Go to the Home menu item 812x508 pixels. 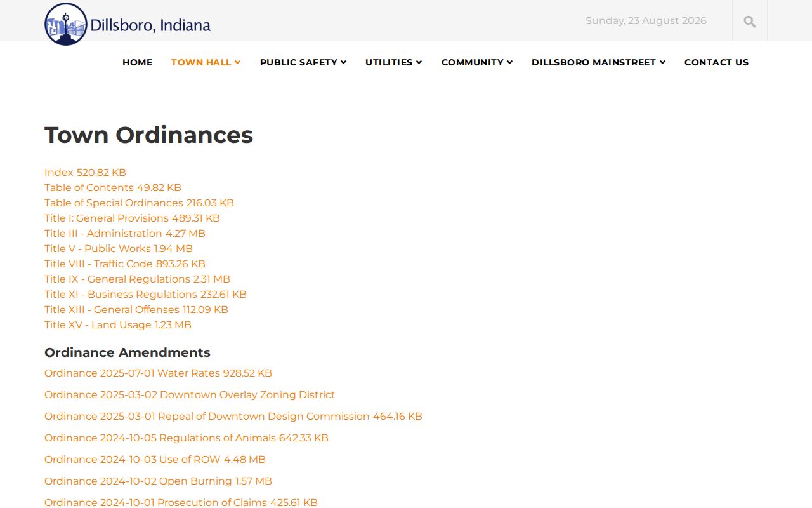click(x=137, y=62)
